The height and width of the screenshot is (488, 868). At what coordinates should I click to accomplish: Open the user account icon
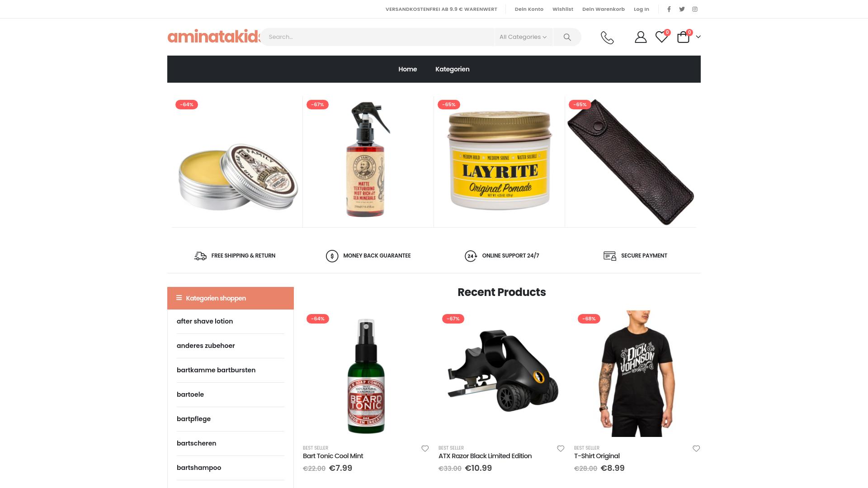click(x=641, y=37)
